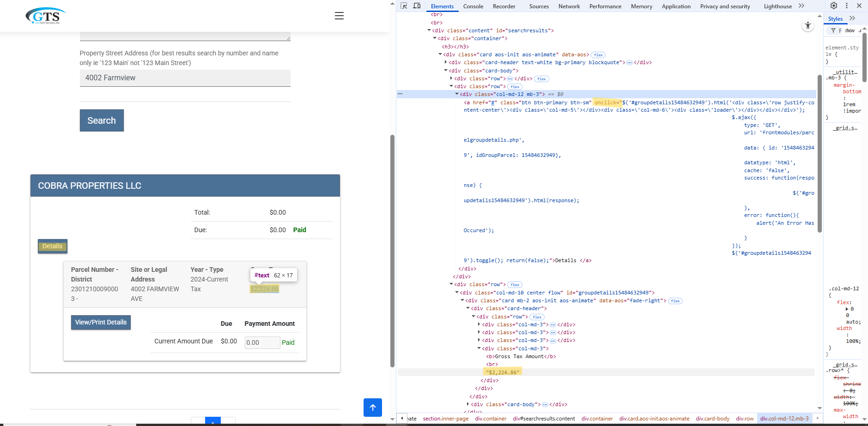Collapse the selected col-md-12 mb-3 node
The width and height of the screenshot is (868, 426).
tap(457, 94)
